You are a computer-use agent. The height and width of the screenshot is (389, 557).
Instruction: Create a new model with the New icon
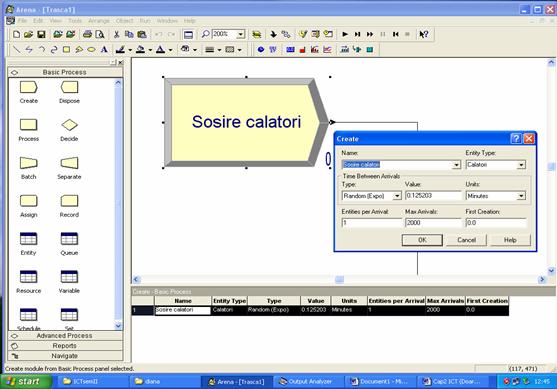coord(16,34)
